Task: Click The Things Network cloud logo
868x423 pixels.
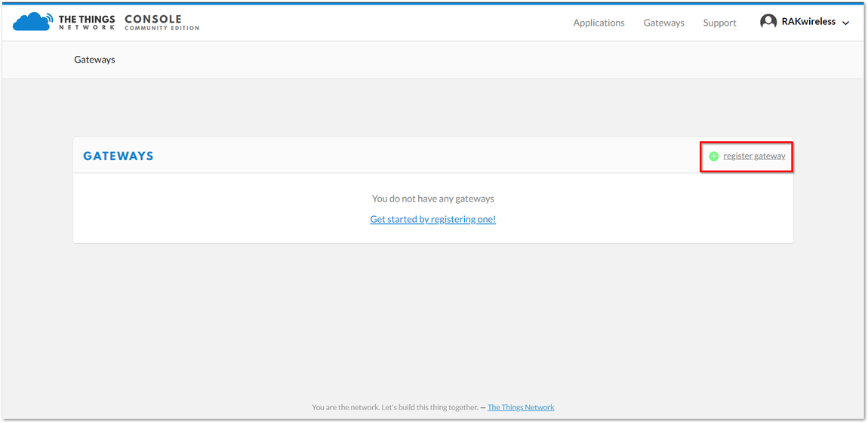Action: pyautogui.click(x=34, y=22)
